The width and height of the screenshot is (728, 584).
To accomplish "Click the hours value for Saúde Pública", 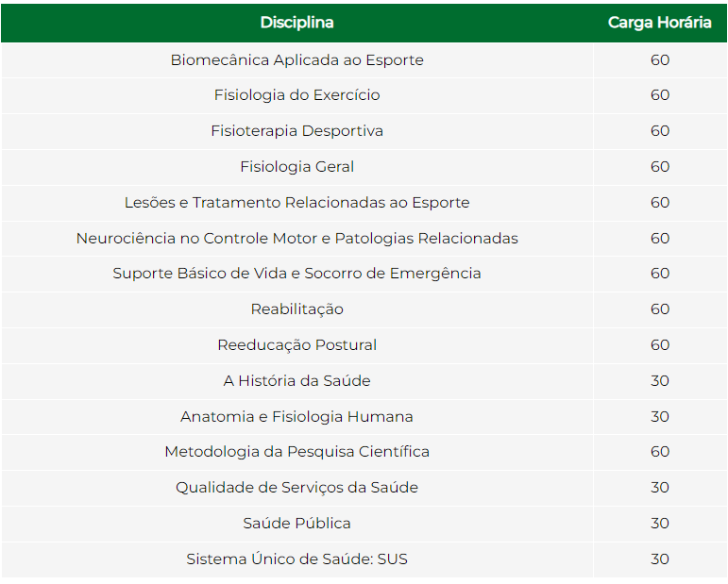I will coord(659,524).
